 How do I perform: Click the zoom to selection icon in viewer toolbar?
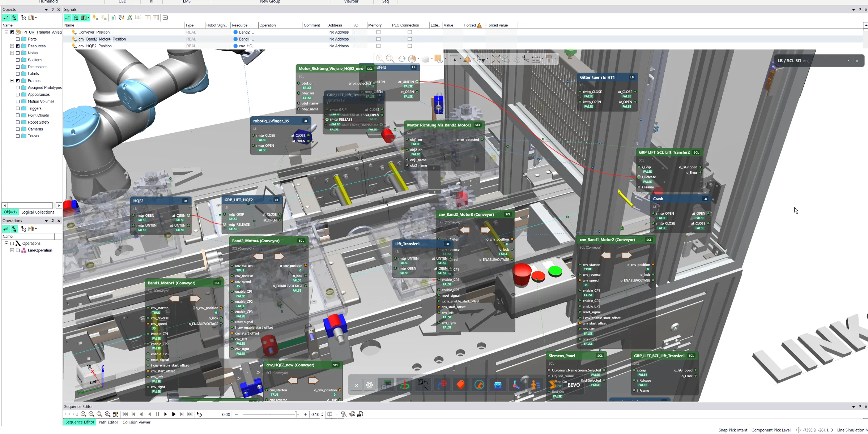coord(380,59)
